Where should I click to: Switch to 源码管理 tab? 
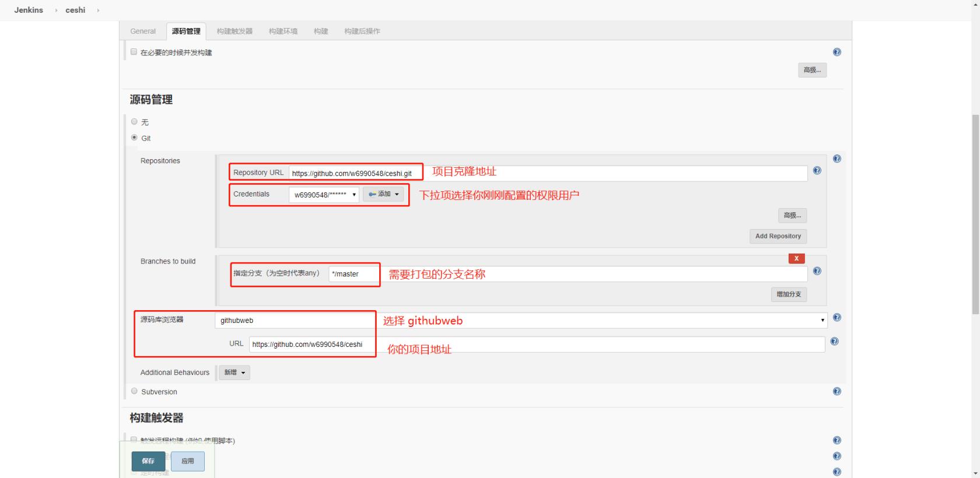pos(186,31)
